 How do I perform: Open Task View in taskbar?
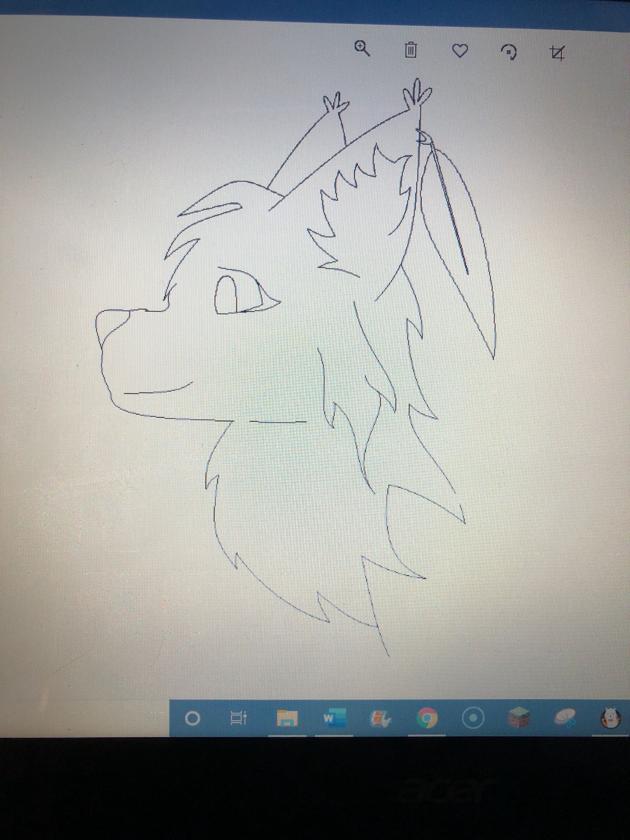(x=239, y=718)
